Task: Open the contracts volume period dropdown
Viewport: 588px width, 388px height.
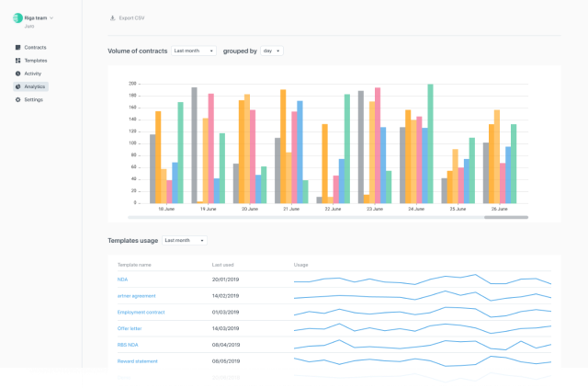Action: coord(193,51)
